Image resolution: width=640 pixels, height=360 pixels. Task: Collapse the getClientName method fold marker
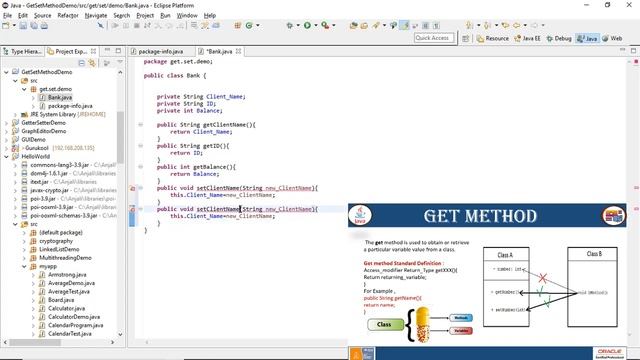pyautogui.click(x=140, y=125)
